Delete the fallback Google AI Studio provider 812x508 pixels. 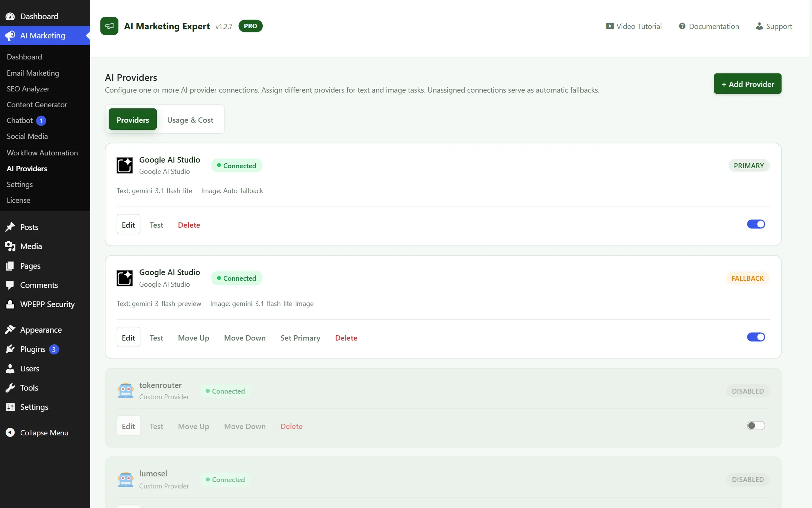(346, 338)
